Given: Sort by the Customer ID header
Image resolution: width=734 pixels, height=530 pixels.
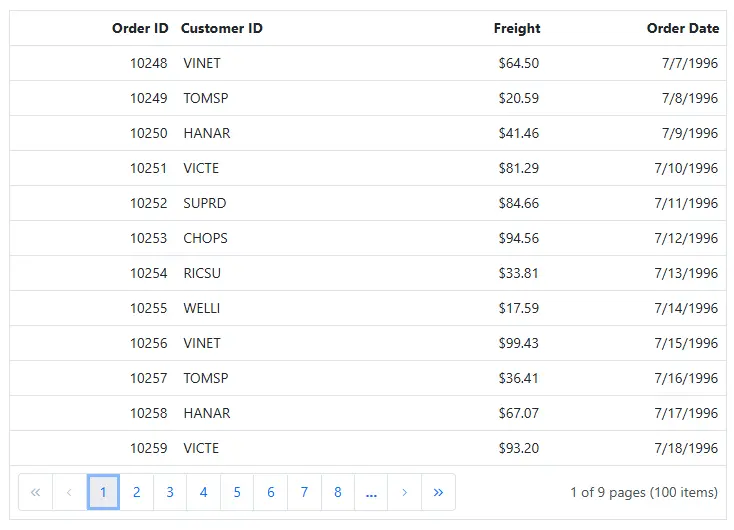Looking at the screenshot, I should pos(222,28).
